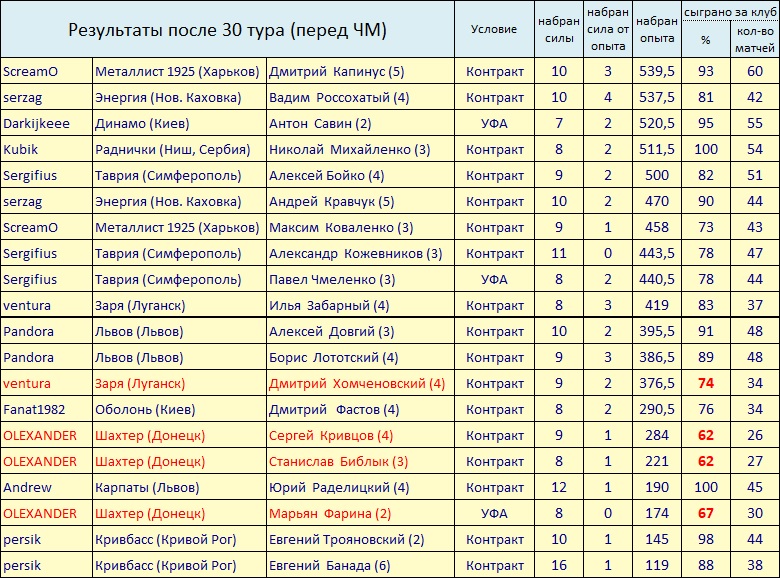
Task: Select matches value '26' in Кривцов row
Action: (x=755, y=435)
